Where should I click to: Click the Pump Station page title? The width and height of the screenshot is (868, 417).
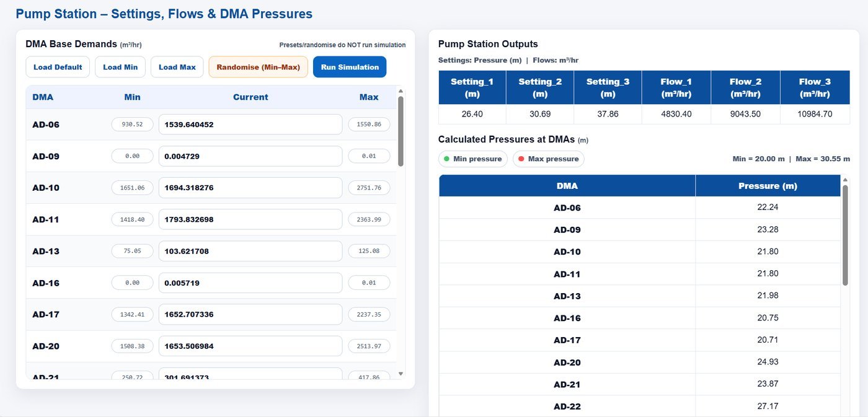pos(164,14)
